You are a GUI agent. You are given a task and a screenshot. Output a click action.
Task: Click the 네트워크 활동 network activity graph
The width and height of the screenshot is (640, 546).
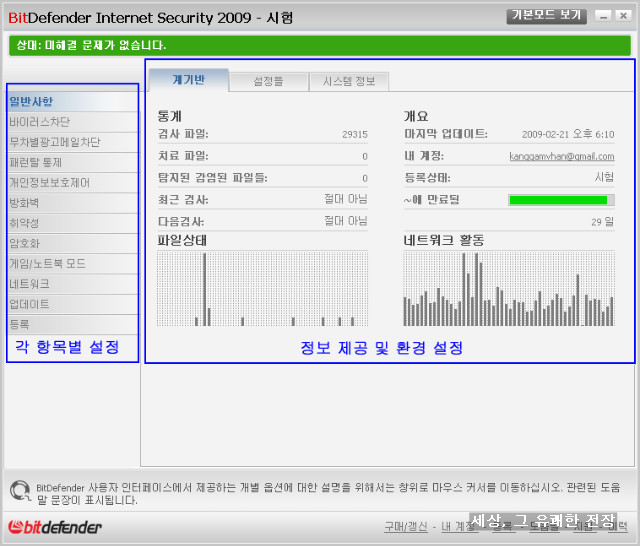(x=509, y=289)
